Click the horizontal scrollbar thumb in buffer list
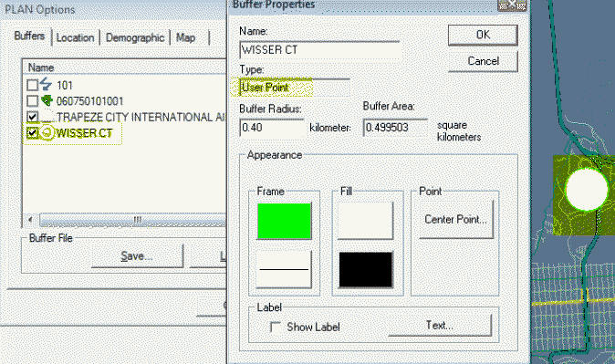Viewport: 615px width, 364px height. click(x=133, y=220)
